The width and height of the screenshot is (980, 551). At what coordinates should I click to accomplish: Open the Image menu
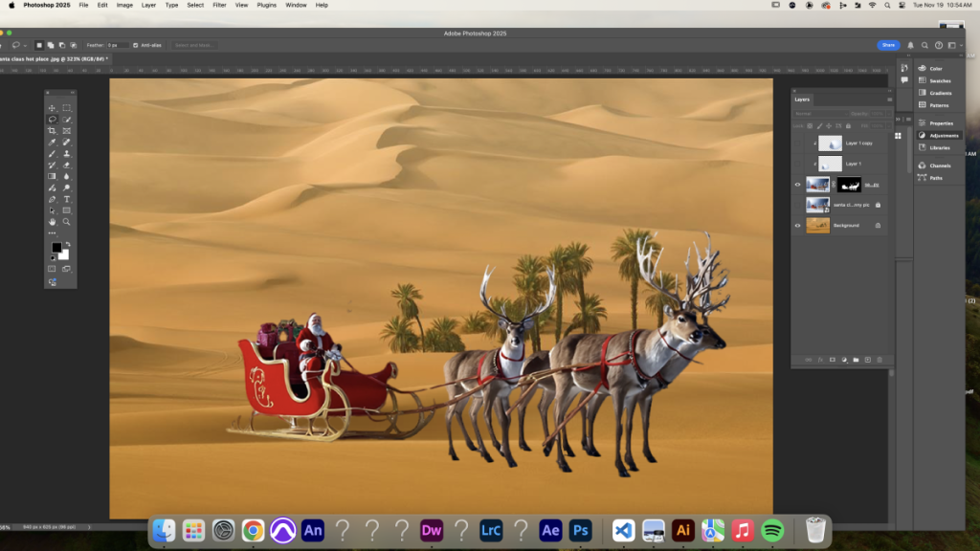124,5
